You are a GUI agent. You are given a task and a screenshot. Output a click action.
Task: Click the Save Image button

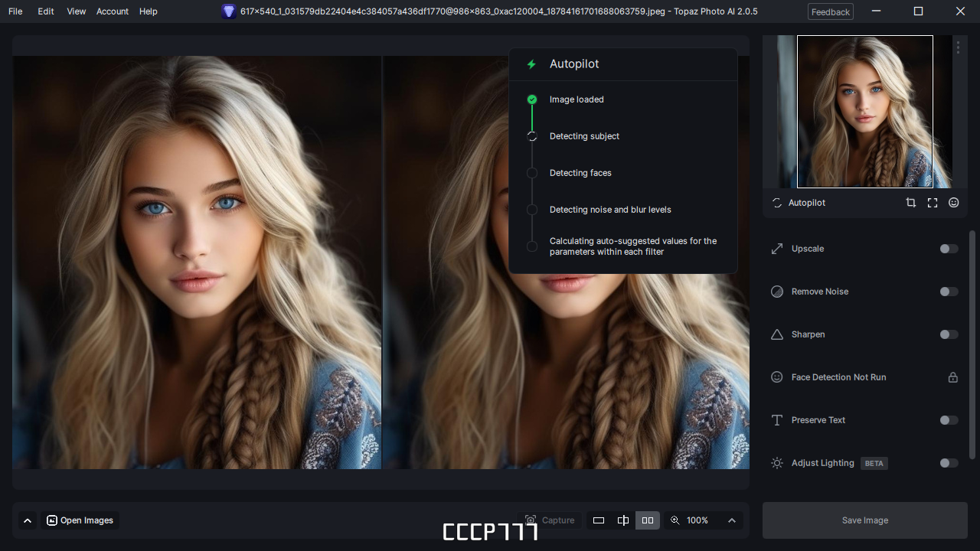click(865, 520)
